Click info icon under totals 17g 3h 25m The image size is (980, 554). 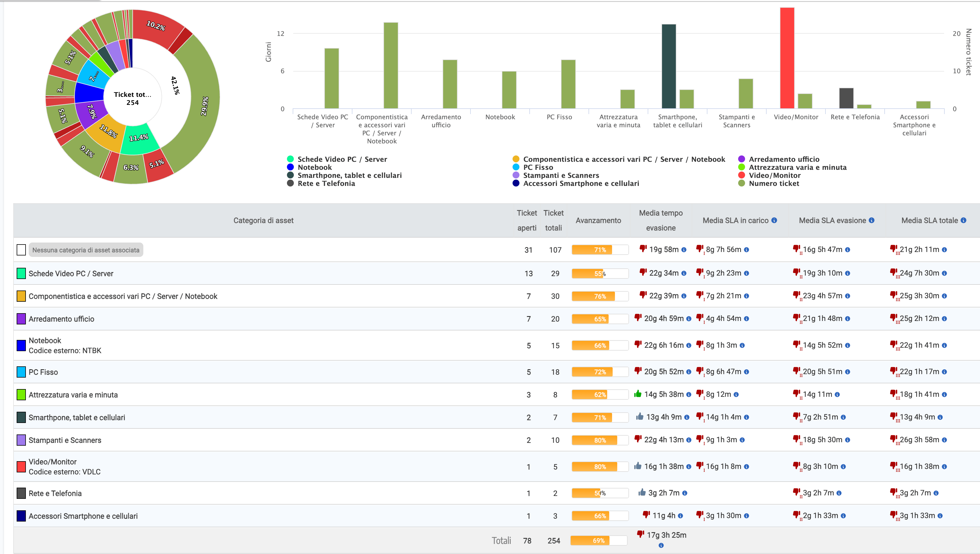pyautogui.click(x=661, y=545)
